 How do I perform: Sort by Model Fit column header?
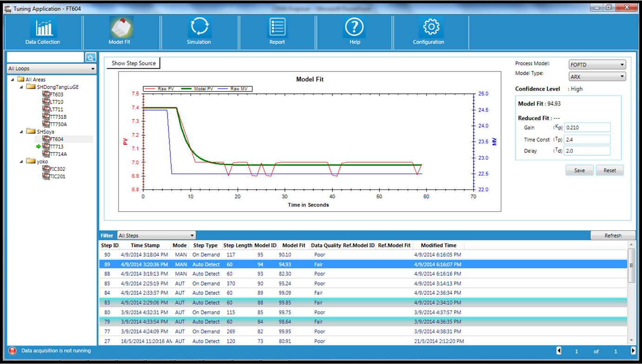point(294,245)
